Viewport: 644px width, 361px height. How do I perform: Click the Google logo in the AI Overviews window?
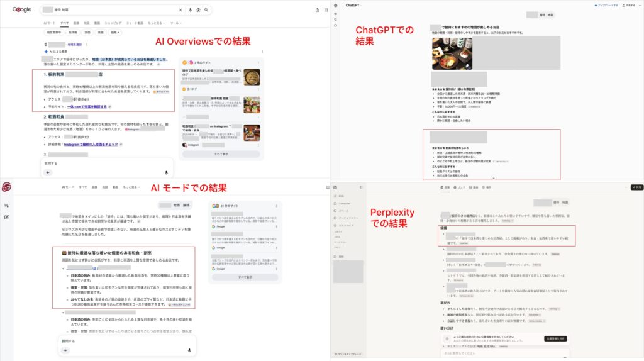point(21,9)
